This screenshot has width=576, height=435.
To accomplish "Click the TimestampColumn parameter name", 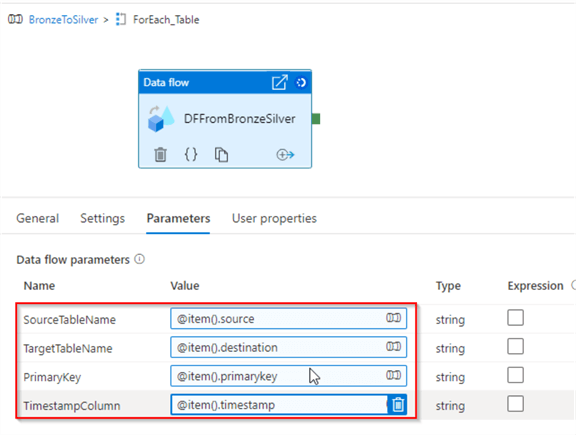I will [x=72, y=406].
